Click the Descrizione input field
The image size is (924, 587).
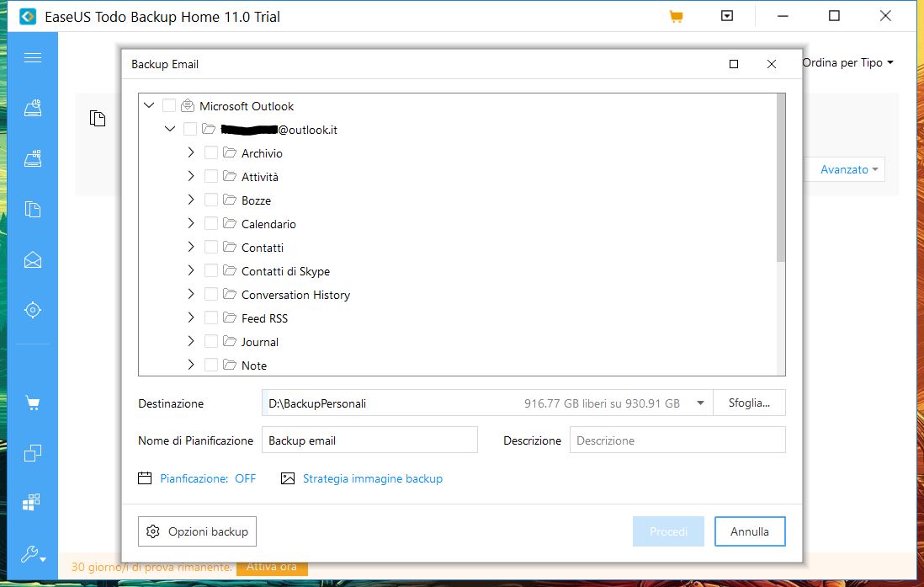677,440
